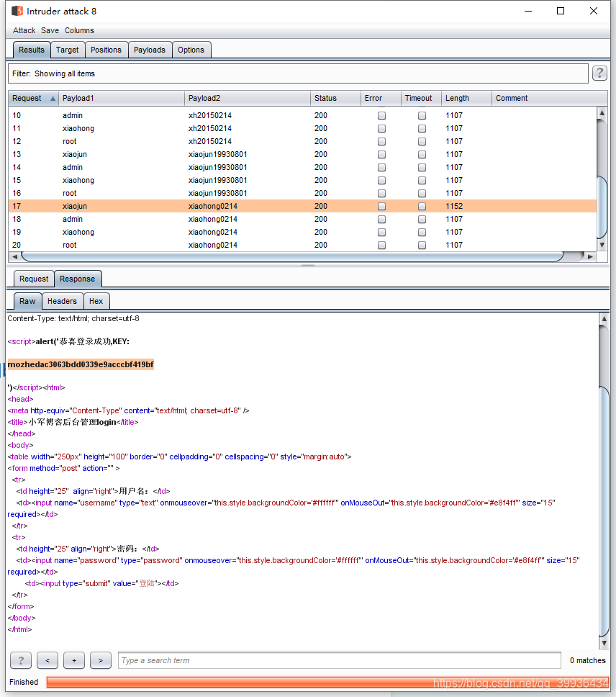Focus the Type a search term field
616x697 pixels.
pos(340,660)
